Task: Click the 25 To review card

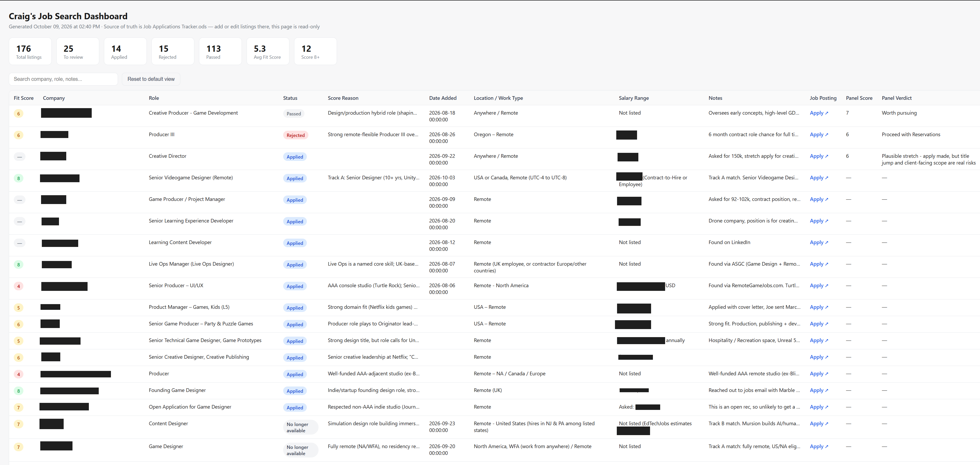Action: pyautogui.click(x=78, y=51)
